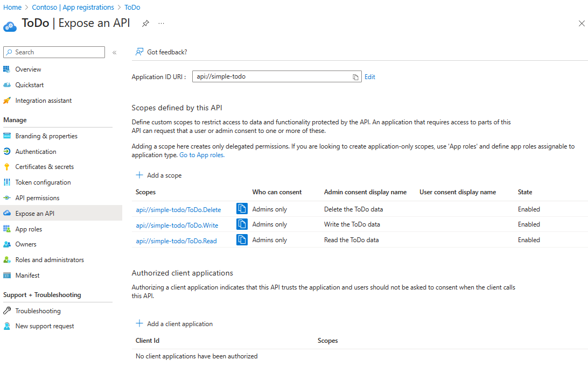Copy the ToDo.Read scope to clipboard
Image resolution: width=588 pixels, height=367 pixels.
click(242, 240)
